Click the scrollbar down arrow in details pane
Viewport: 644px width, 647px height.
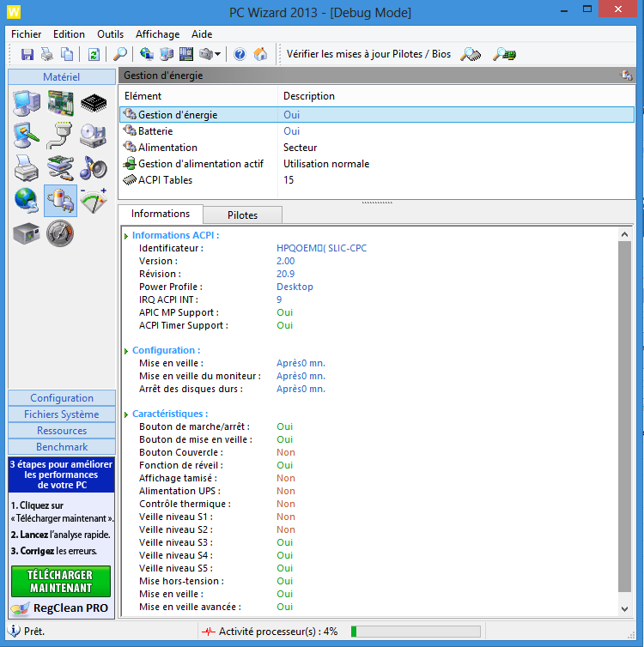click(x=624, y=609)
